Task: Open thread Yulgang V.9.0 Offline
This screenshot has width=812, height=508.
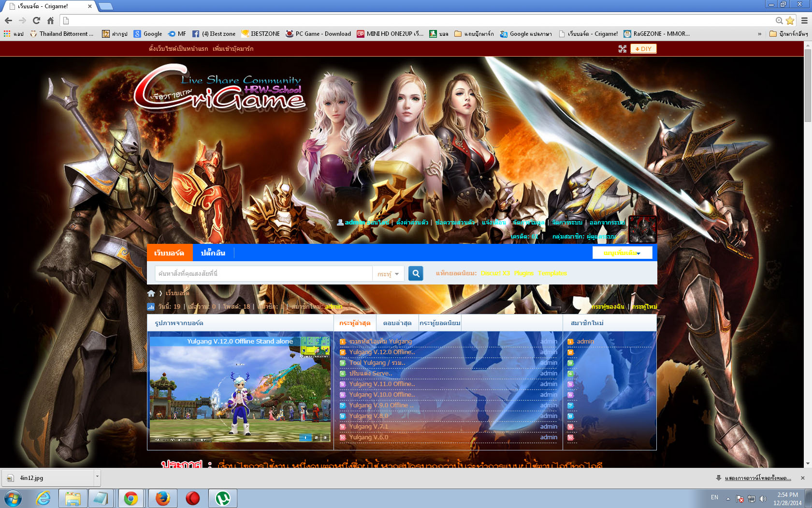Action: click(x=381, y=405)
